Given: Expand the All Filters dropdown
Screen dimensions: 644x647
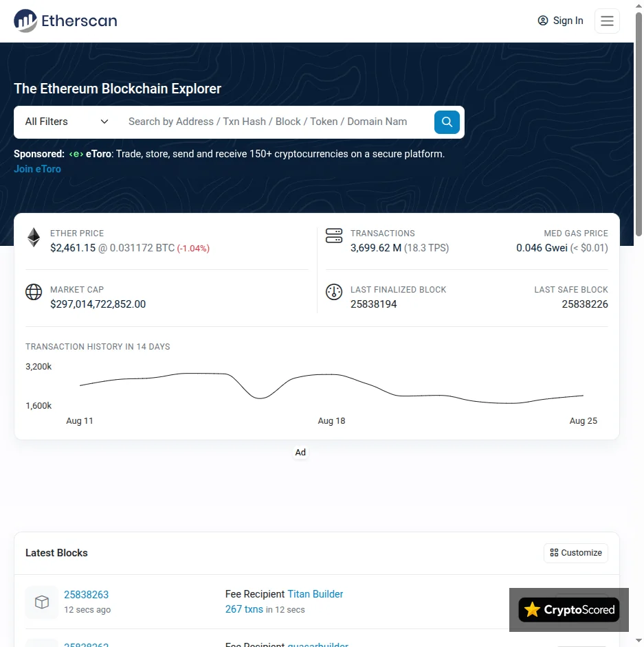Looking at the screenshot, I should 67,122.
